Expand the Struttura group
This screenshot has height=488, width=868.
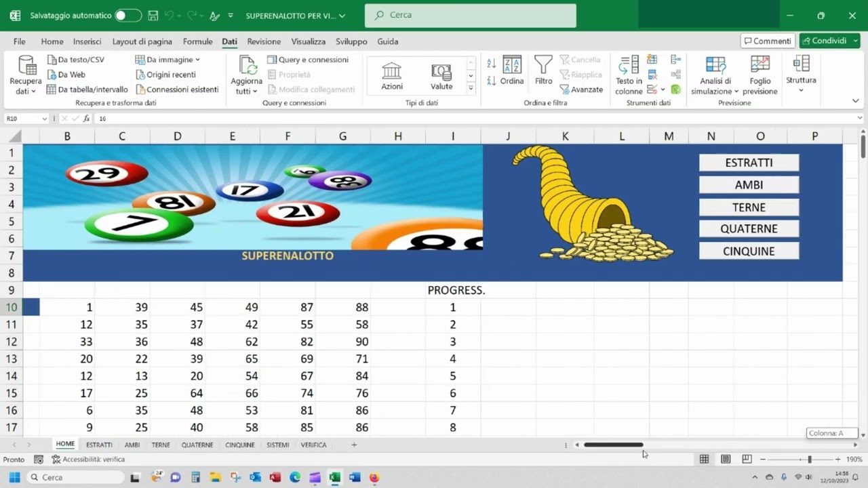(801, 75)
